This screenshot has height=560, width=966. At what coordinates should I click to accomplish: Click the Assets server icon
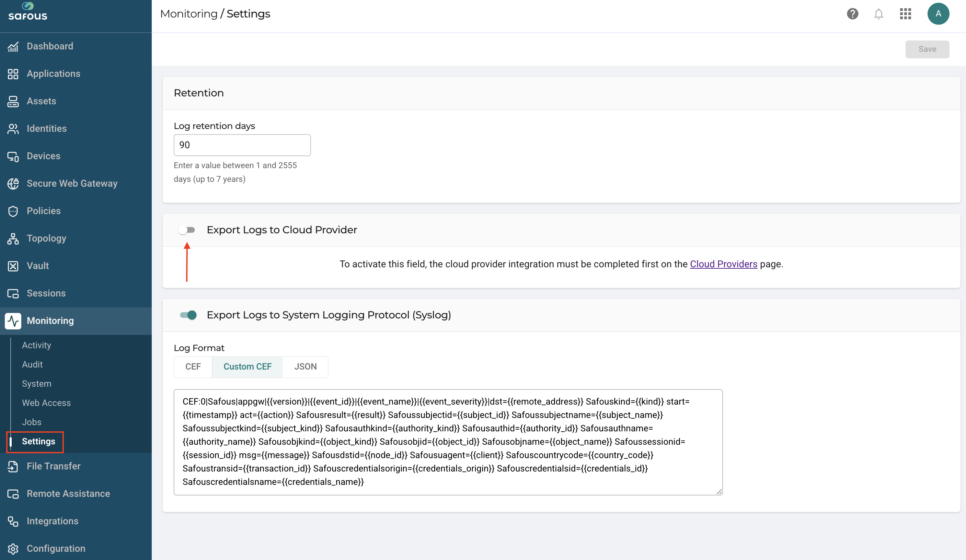point(13,101)
